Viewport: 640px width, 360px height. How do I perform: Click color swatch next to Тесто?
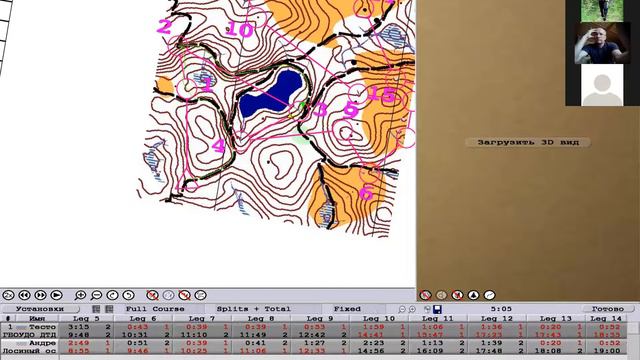click(x=21, y=327)
